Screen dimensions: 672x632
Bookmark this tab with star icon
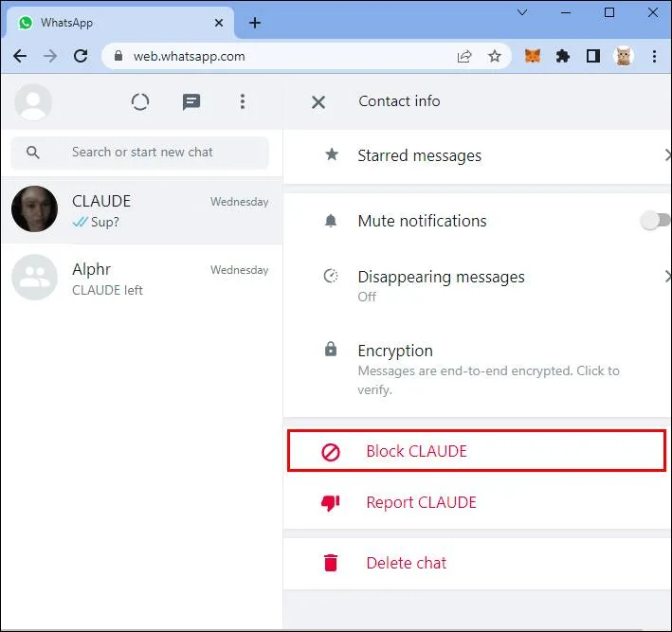[495, 56]
